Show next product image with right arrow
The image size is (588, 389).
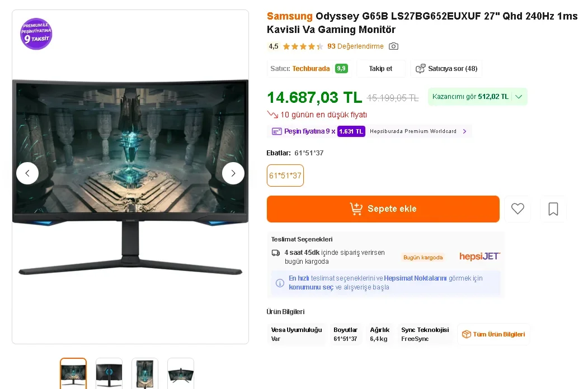tap(233, 173)
